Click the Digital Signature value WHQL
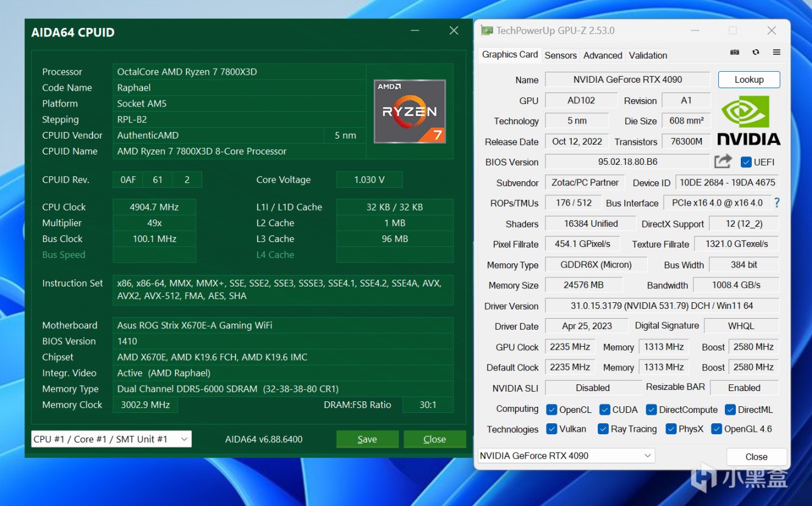This screenshot has height=506, width=812. (741, 326)
